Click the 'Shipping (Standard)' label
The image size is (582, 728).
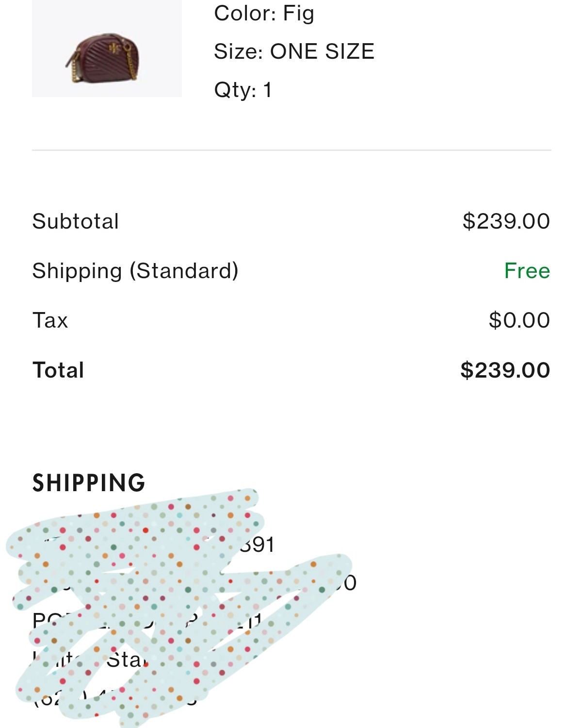point(135,271)
